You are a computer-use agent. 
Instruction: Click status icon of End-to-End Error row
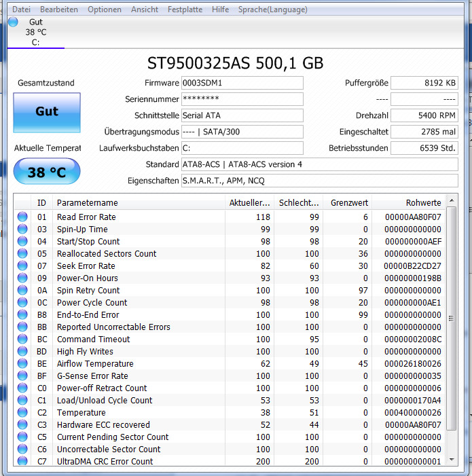(x=22, y=314)
